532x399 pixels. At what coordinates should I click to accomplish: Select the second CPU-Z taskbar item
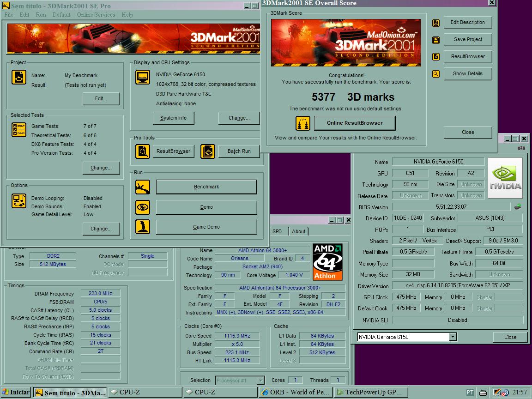tap(221, 393)
